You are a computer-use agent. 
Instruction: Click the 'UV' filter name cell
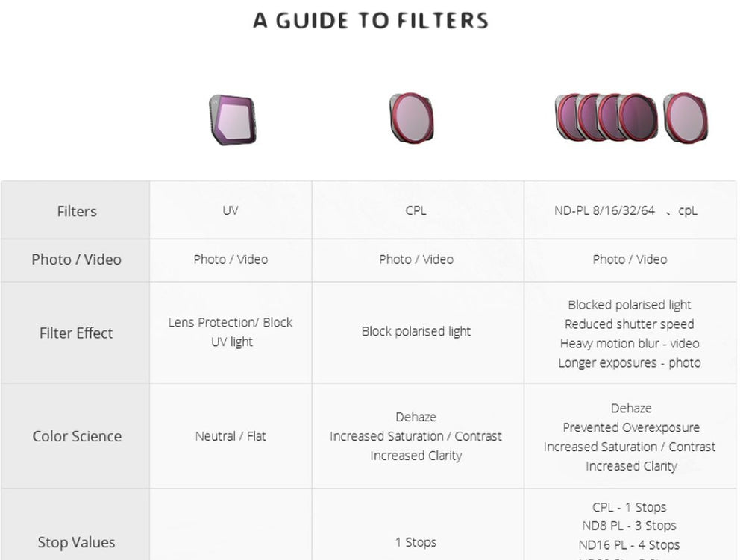(231, 210)
